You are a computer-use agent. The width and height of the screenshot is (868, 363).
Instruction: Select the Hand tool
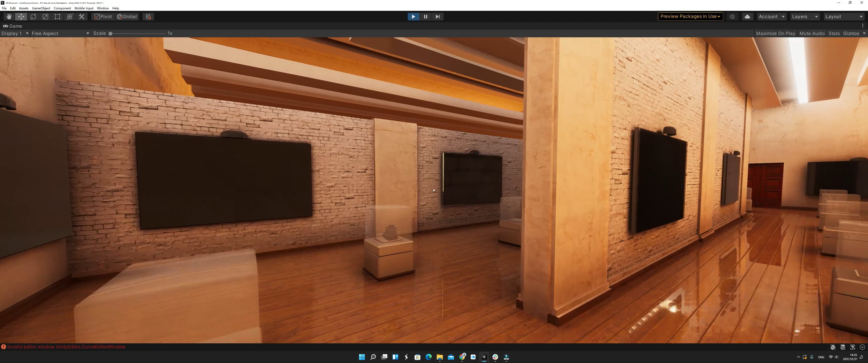point(9,16)
